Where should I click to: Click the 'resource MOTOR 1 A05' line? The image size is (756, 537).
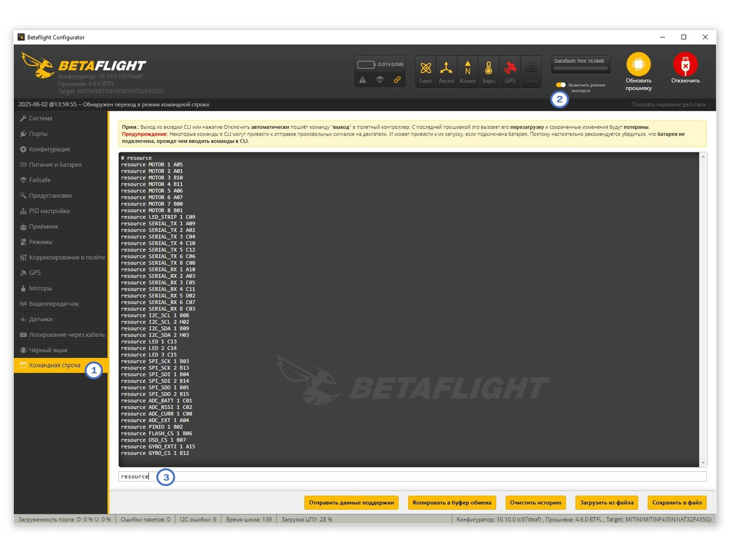pos(152,165)
